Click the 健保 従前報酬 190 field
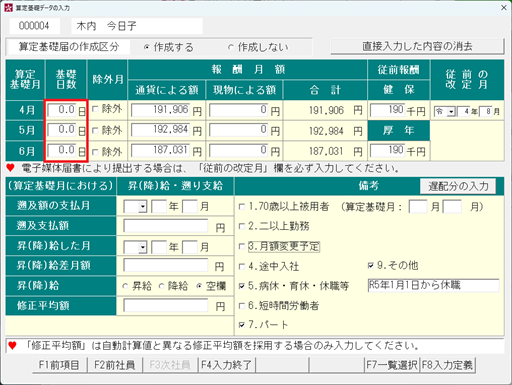 click(x=388, y=110)
